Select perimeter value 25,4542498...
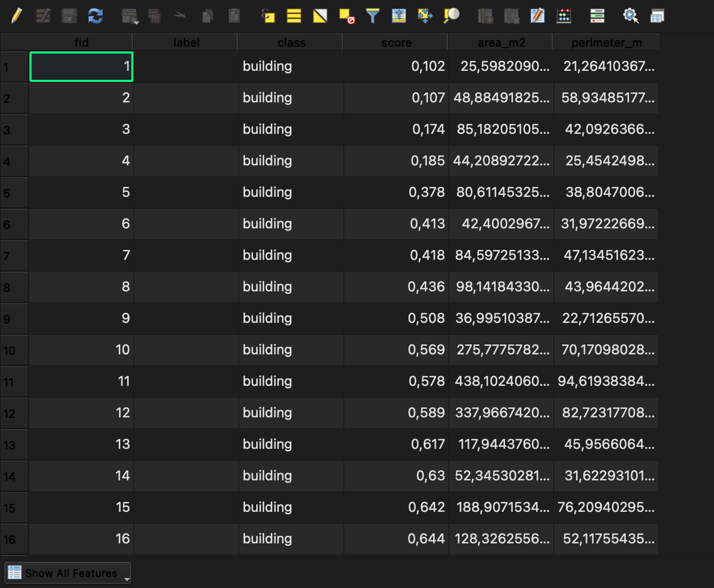Viewport: 714px width, 588px height. (x=606, y=161)
